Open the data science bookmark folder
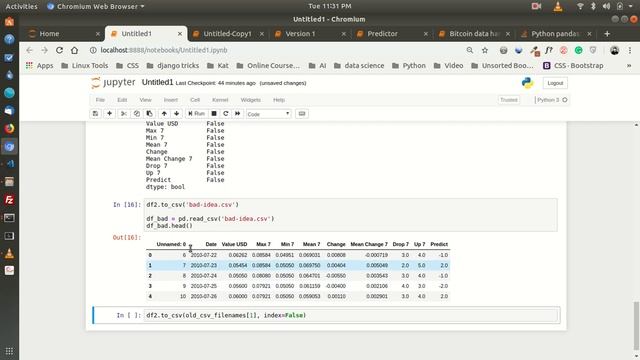The image size is (640, 360). click(x=359, y=65)
